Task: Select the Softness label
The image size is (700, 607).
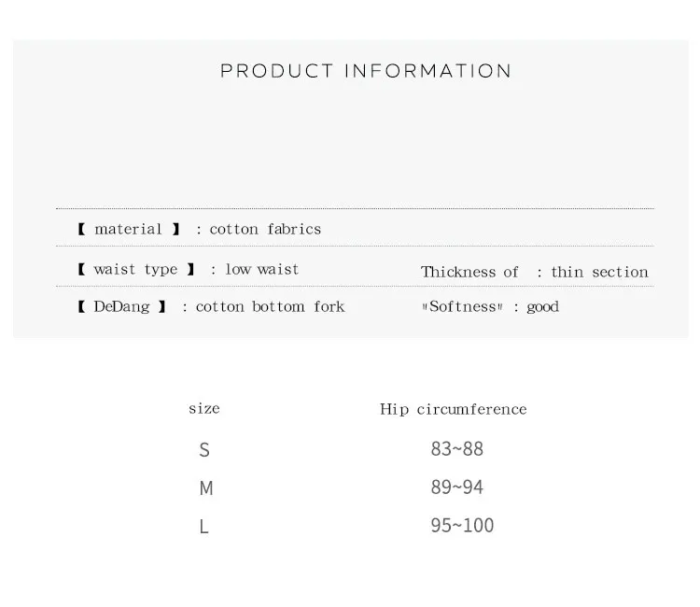Action: click(465, 306)
